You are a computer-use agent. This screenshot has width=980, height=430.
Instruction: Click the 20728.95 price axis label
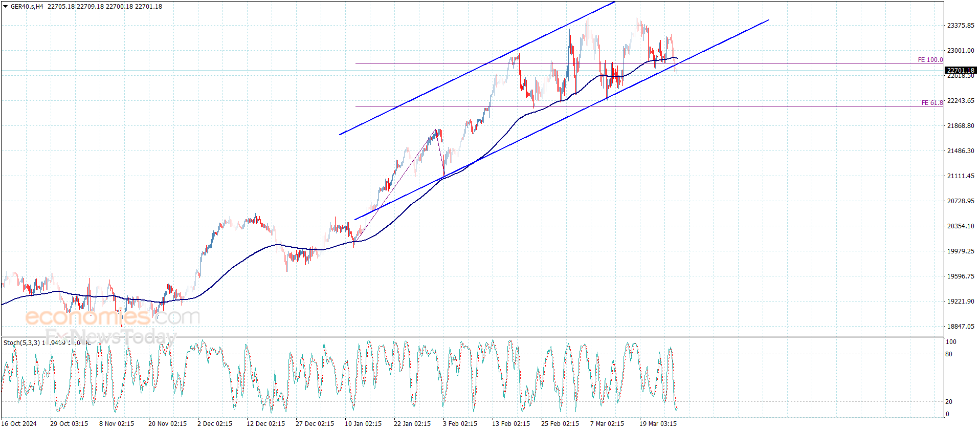[961, 201]
